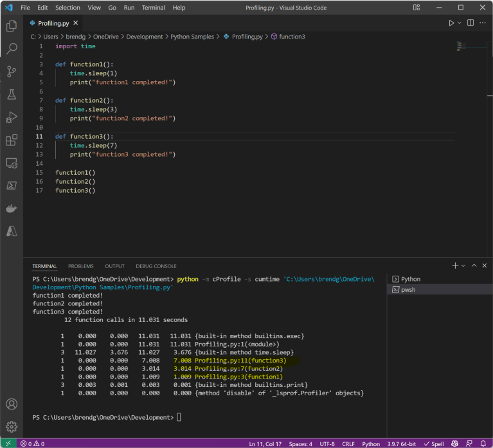Click the Development breadcrumb segment

(145, 37)
